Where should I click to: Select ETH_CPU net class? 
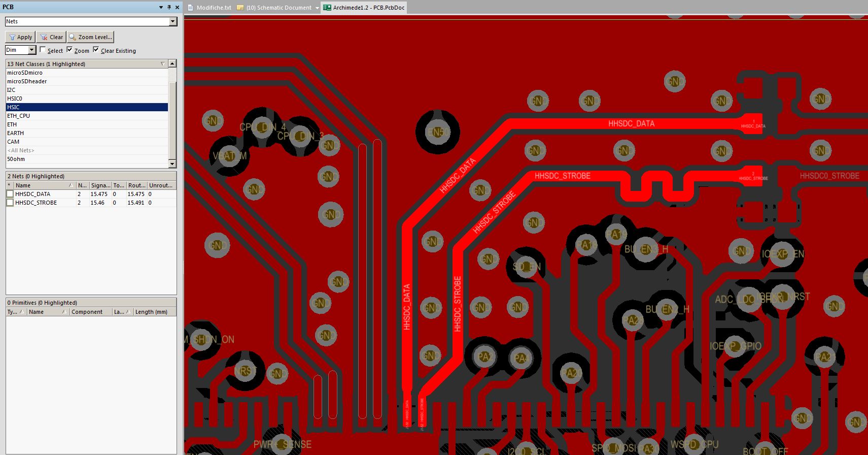(x=87, y=116)
